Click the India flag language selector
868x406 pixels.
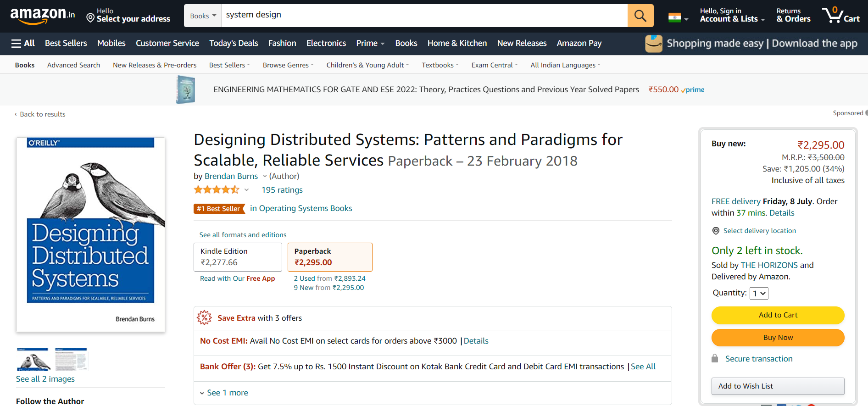pos(678,18)
